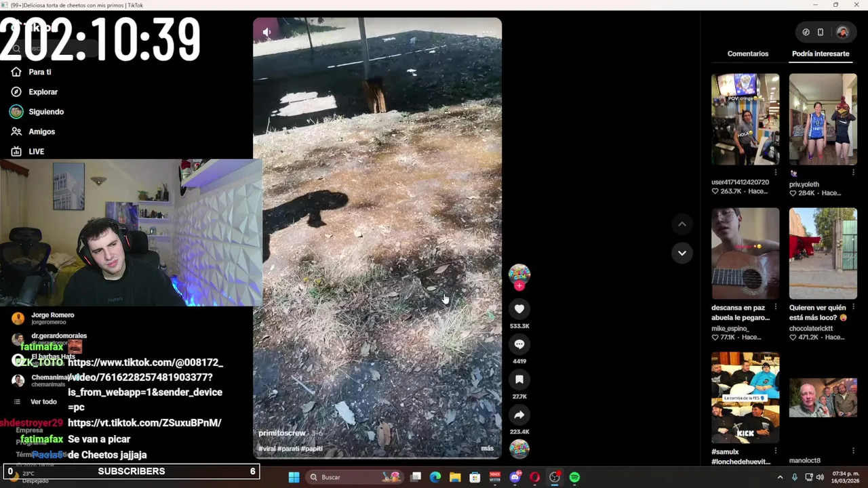Click the TikTok coins icon at top right
This screenshot has height=488, width=868.
tap(806, 32)
